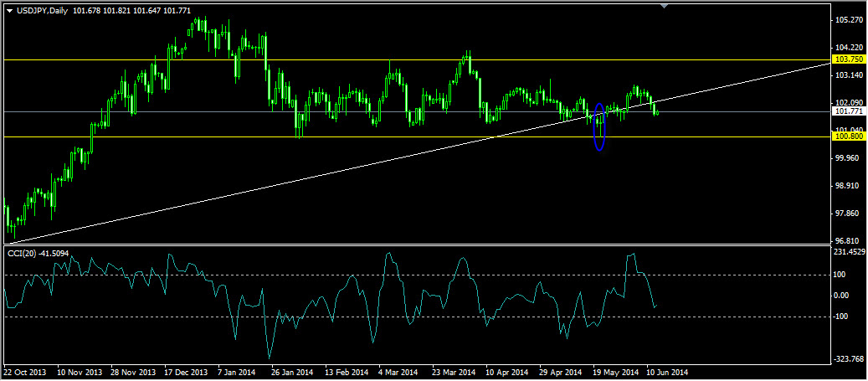Click the 22 Oct 2013 date label

25,372
